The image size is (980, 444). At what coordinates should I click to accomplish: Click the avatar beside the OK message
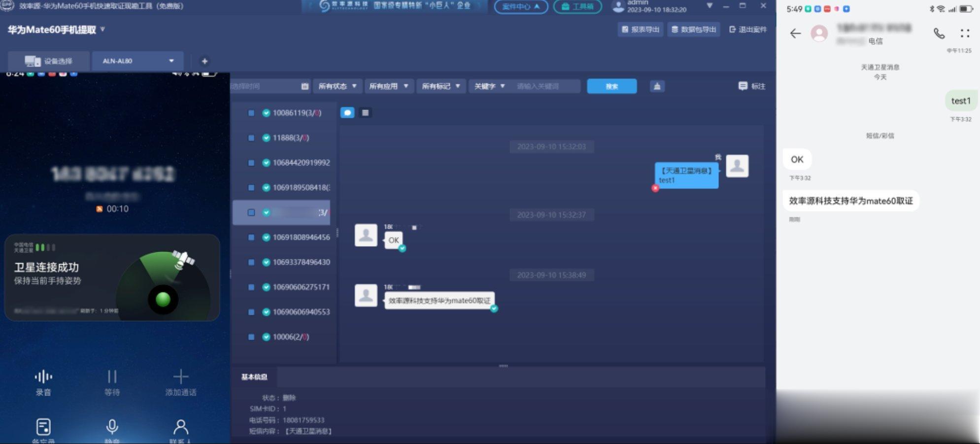[366, 235]
